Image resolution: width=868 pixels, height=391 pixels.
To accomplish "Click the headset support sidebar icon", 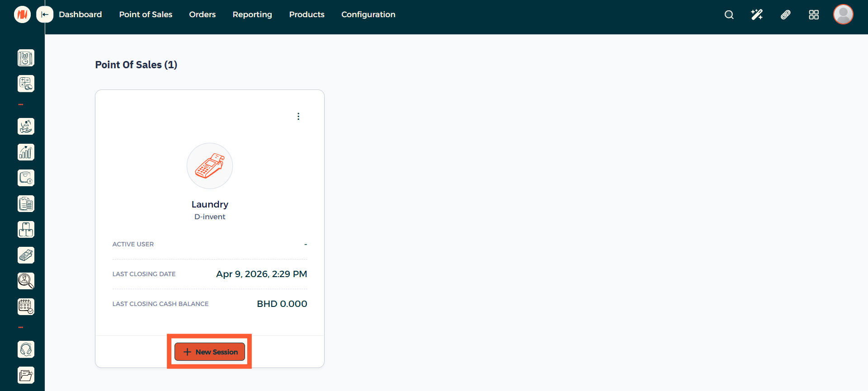I will pos(26,349).
